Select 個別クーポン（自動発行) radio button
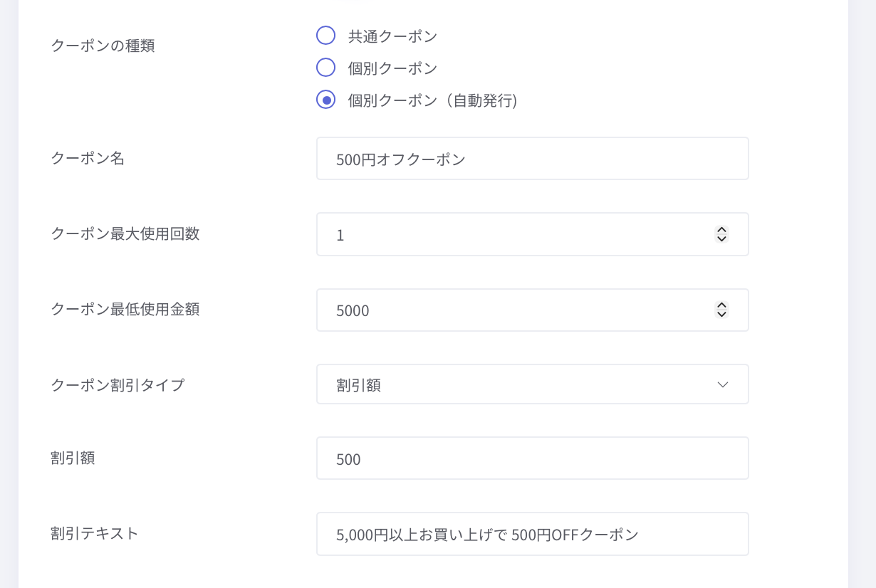 [x=325, y=100]
